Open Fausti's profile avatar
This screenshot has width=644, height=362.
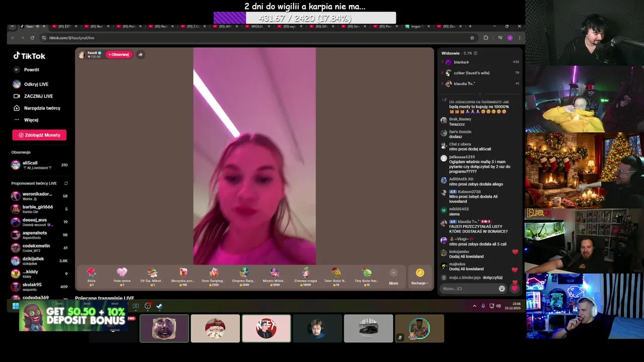82,54
